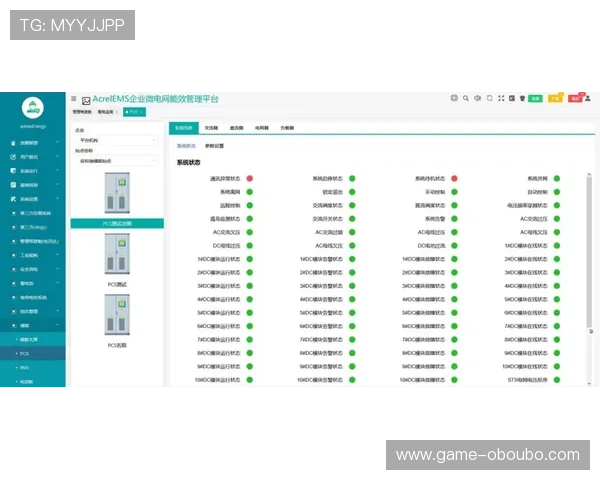This screenshot has width=600, height=480.
Task: Click the hamburger menu collapse icon
Action: tap(73, 98)
